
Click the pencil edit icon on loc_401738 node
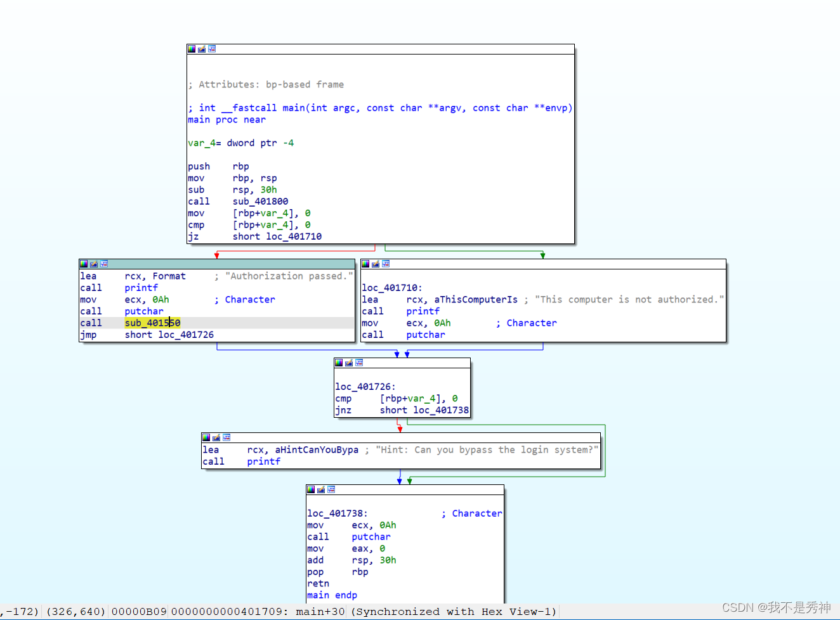click(x=321, y=489)
